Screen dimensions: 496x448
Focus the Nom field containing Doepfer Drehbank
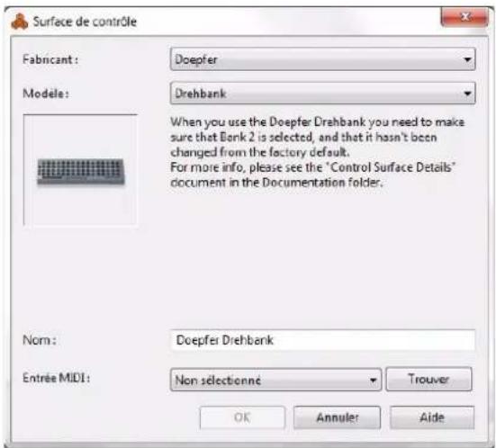[x=322, y=340]
